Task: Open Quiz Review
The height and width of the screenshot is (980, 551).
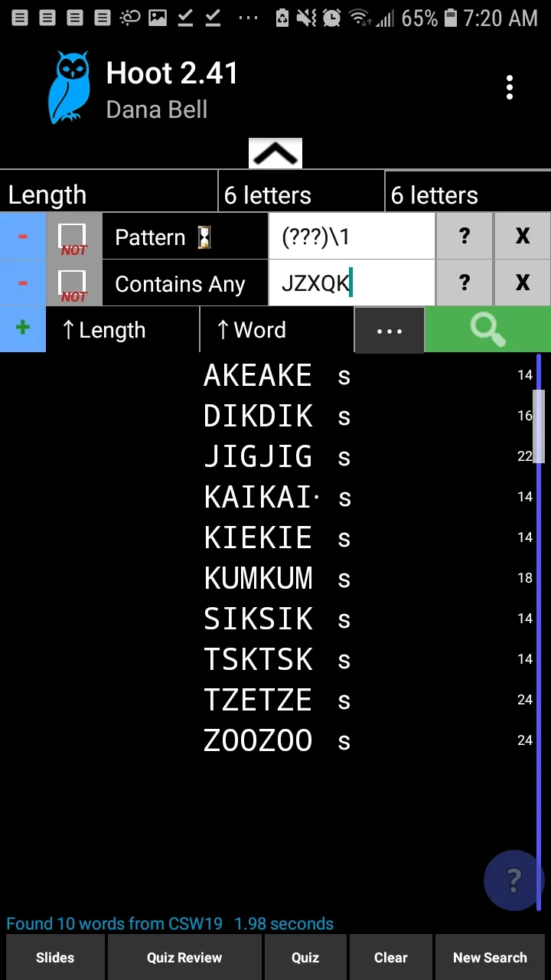Action: coord(184,958)
